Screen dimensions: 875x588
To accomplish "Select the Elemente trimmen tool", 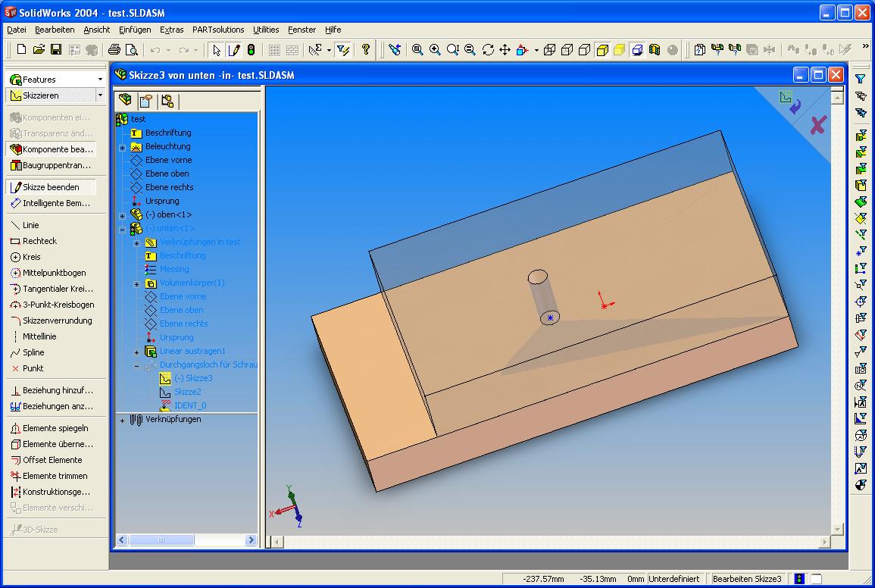I will 55,476.
